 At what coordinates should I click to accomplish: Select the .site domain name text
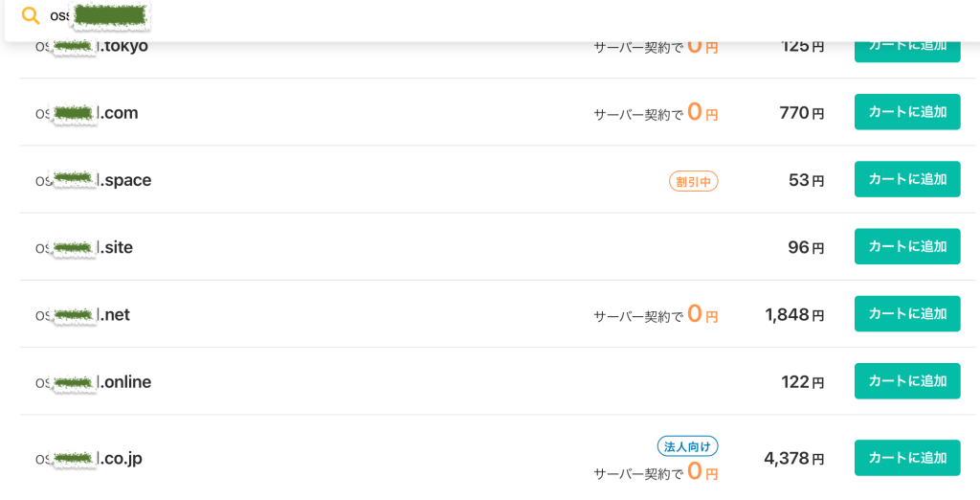84,247
